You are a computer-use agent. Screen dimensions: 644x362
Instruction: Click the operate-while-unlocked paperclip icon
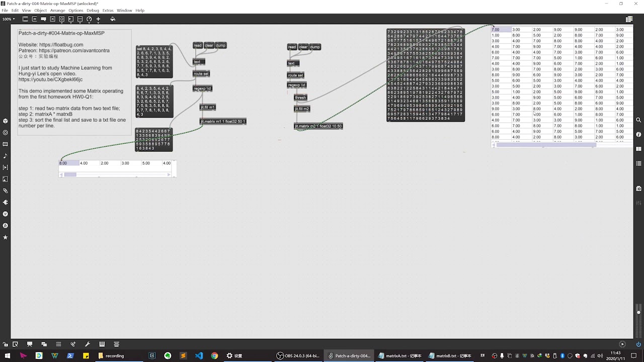[x=73, y=344]
